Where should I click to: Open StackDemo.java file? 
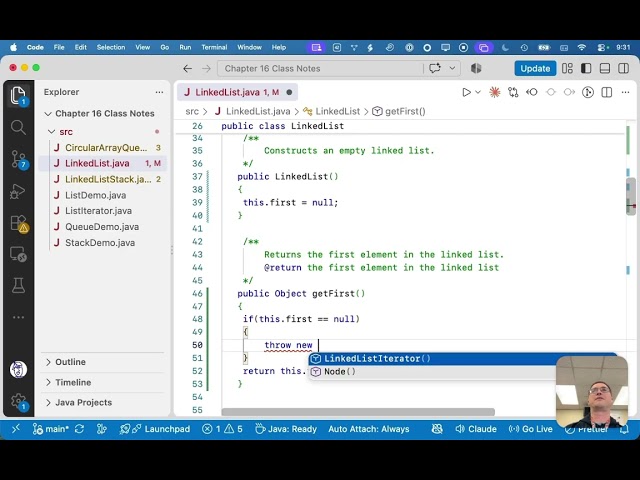coord(100,243)
